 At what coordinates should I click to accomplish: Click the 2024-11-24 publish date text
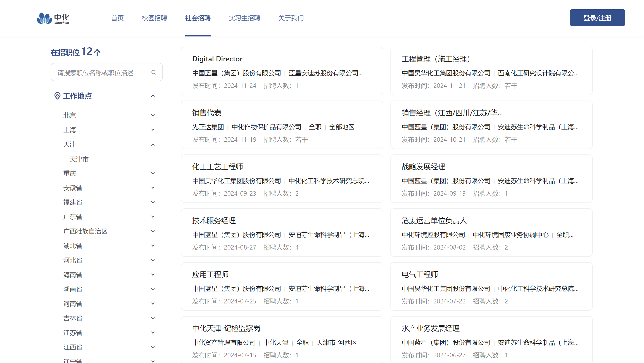pyautogui.click(x=240, y=86)
